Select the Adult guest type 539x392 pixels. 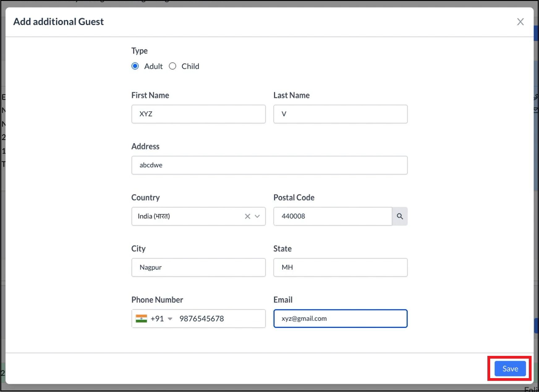135,66
